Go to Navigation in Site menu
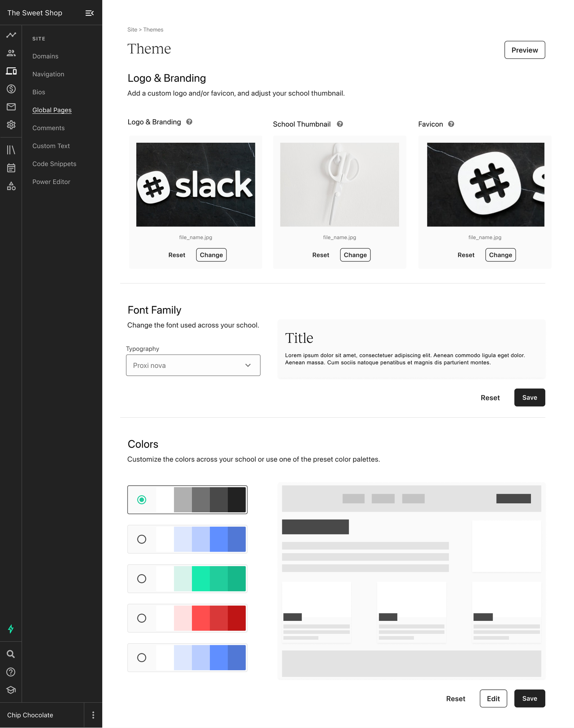574x728 pixels. pyautogui.click(x=48, y=74)
